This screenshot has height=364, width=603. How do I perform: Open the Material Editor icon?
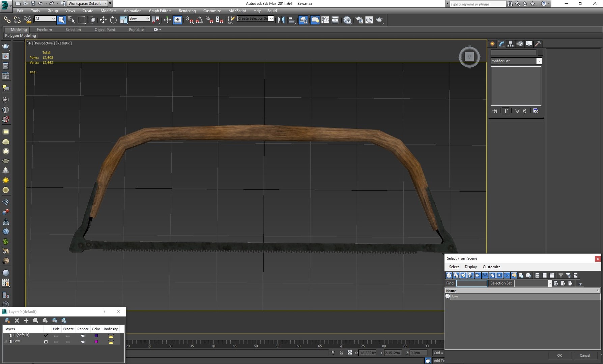coord(347,20)
